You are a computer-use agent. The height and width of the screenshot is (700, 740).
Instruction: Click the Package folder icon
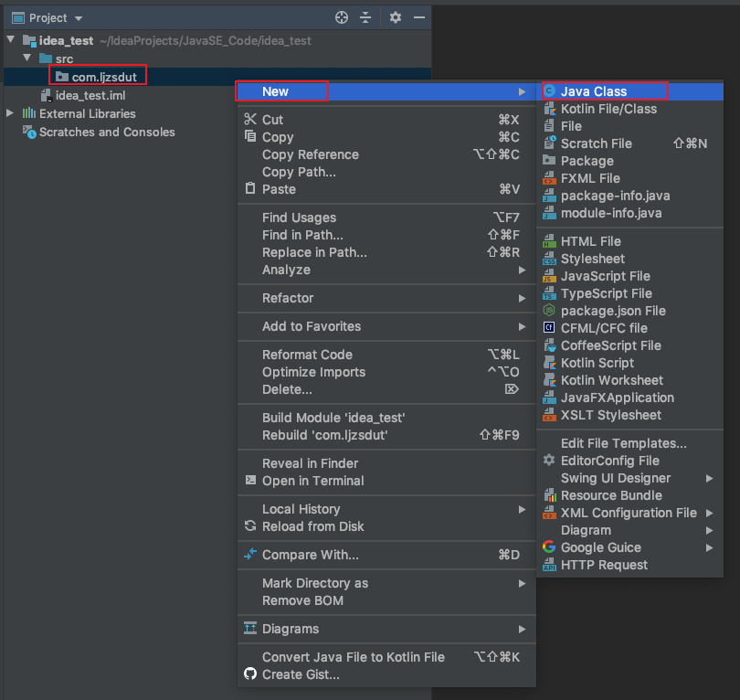click(x=549, y=161)
